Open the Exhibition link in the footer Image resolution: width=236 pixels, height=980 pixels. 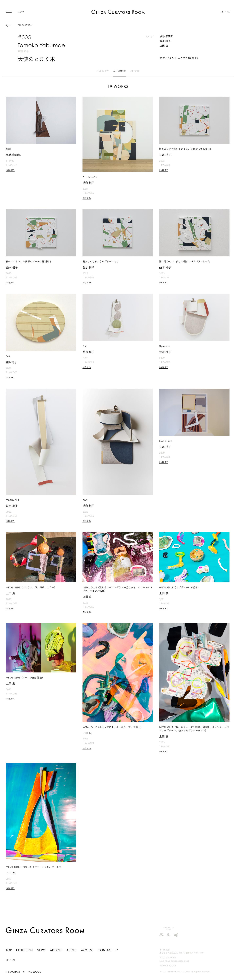coord(24,950)
